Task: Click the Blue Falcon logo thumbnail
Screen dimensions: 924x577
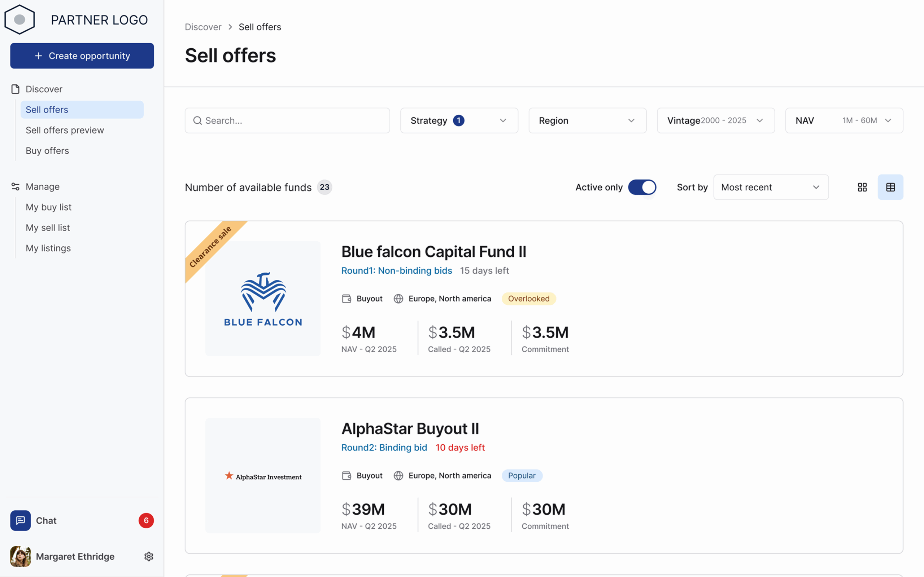Action: pyautogui.click(x=263, y=299)
